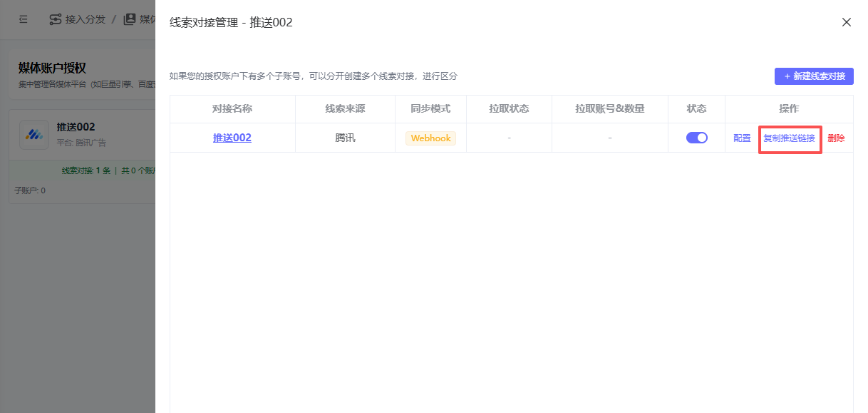
Task: Click the 接入分发 breadcrumb icon
Action: 55,19
